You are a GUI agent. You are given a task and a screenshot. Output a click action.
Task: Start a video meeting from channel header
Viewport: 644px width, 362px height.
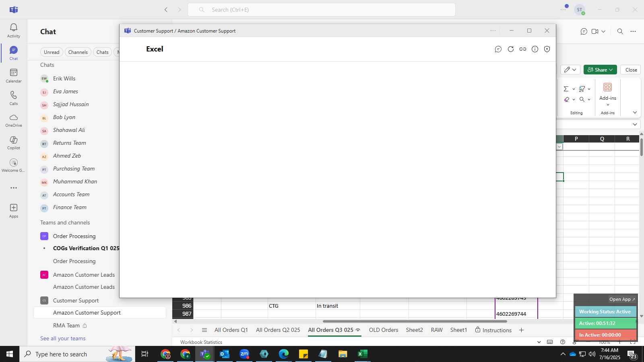(595, 31)
